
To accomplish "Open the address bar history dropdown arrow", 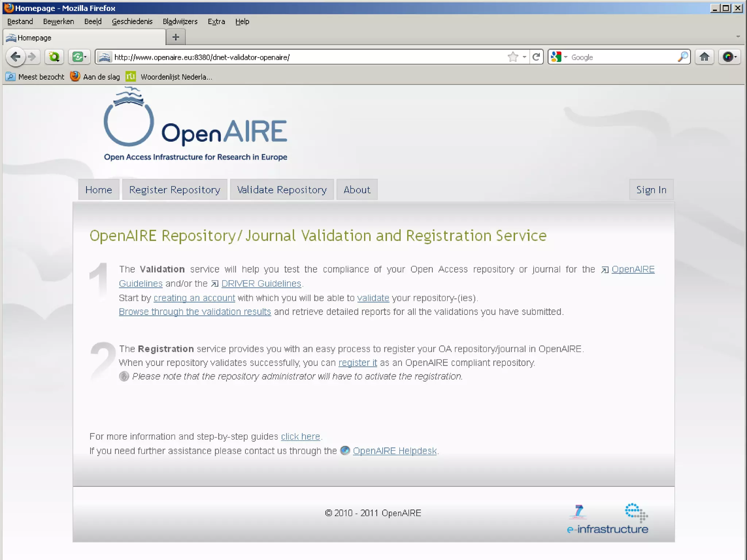I will (x=524, y=57).
